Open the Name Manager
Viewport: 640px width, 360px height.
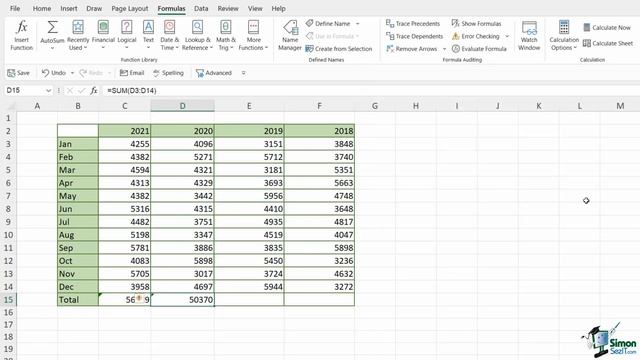pyautogui.click(x=290, y=36)
